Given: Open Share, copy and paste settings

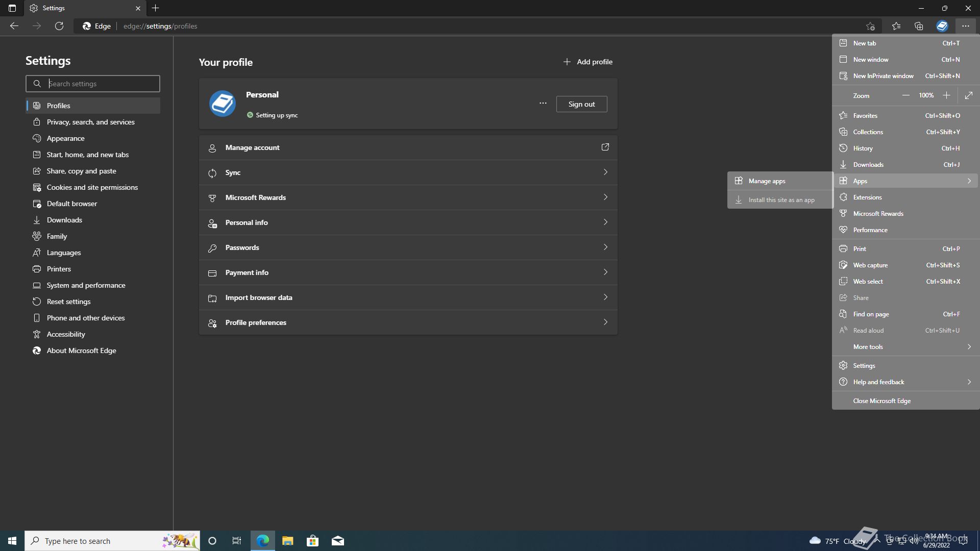Looking at the screenshot, I should tap(93, 171).
